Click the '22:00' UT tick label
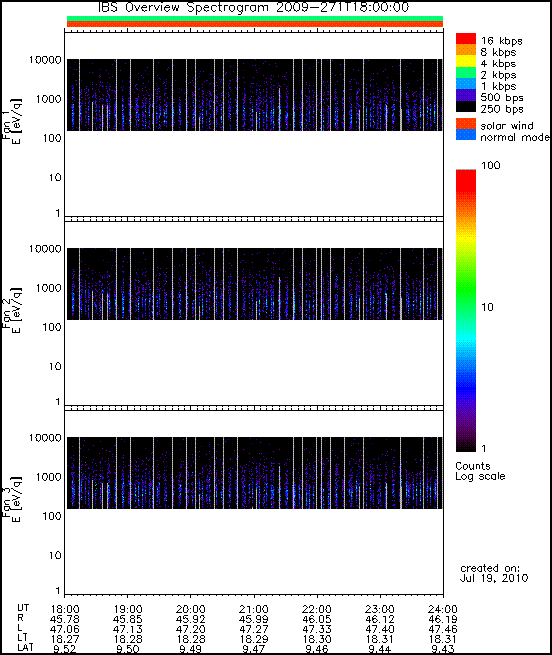 [317, 609]
